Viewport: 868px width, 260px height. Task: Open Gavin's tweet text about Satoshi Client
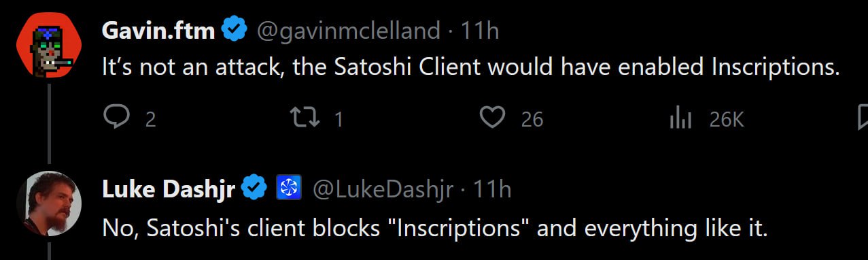pos(470,67)
